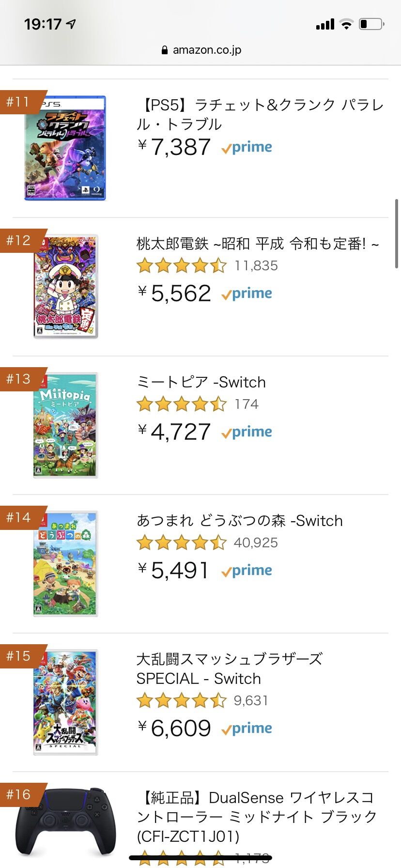Tap the lock icon beside amazon.co.jp
The width and height of the screenshot is (401, 868).
(x=165, y=50)
